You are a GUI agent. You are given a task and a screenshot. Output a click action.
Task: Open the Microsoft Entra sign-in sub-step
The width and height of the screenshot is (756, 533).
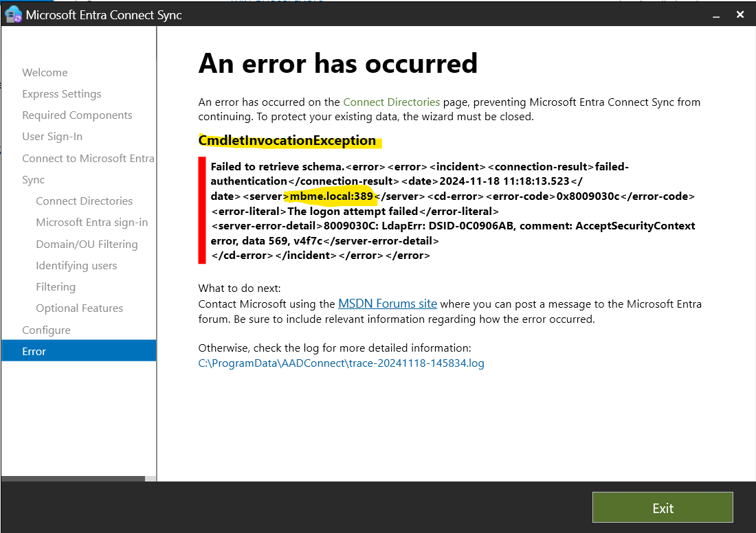tap(91, 222)
